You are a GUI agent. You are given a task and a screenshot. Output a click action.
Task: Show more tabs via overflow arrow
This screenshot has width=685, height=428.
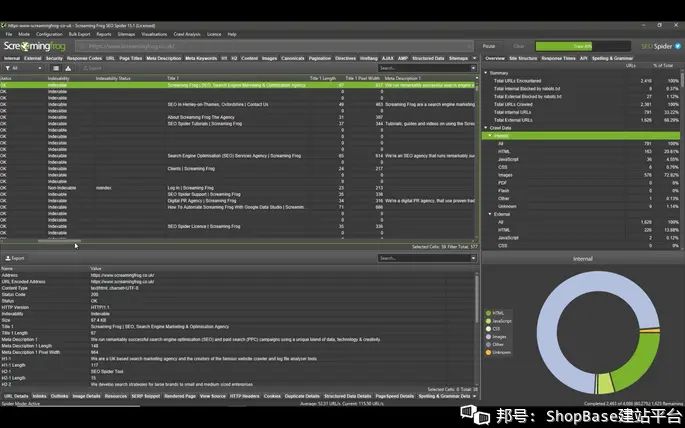(474, 58)
